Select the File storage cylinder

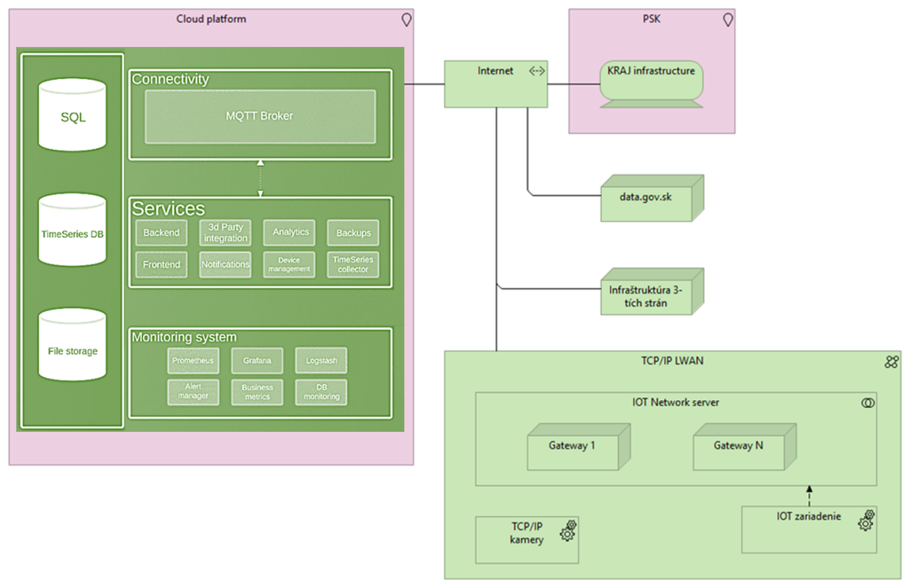click(73, 346)
